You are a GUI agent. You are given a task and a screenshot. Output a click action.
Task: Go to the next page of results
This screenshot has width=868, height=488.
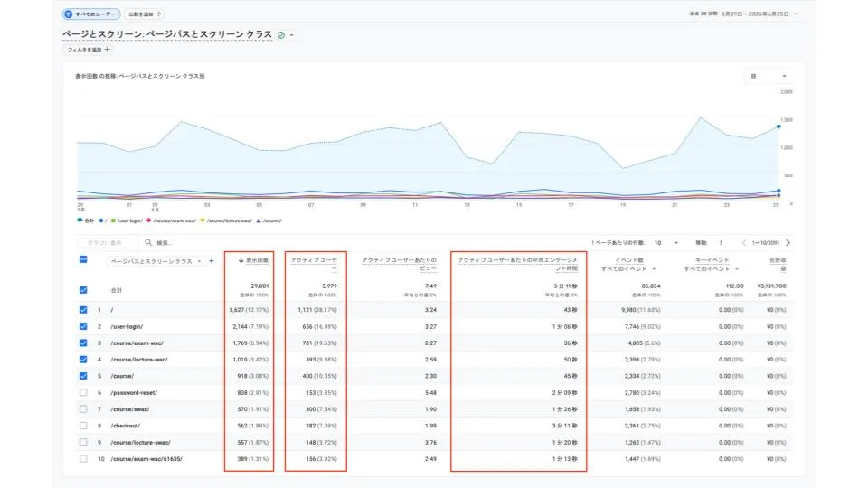[788, 243]
